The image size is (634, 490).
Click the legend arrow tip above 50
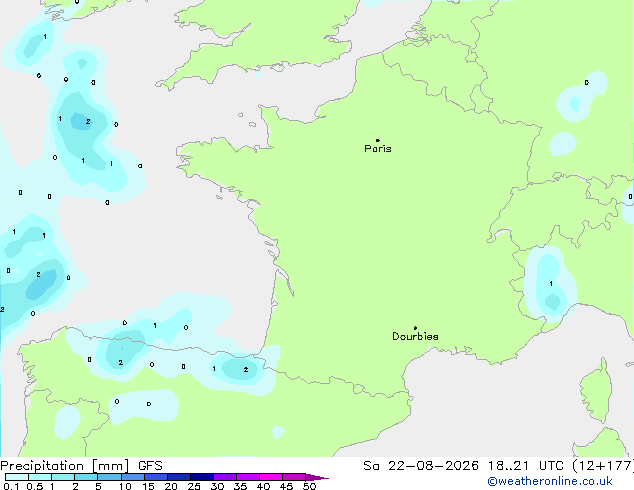(317, 477)
